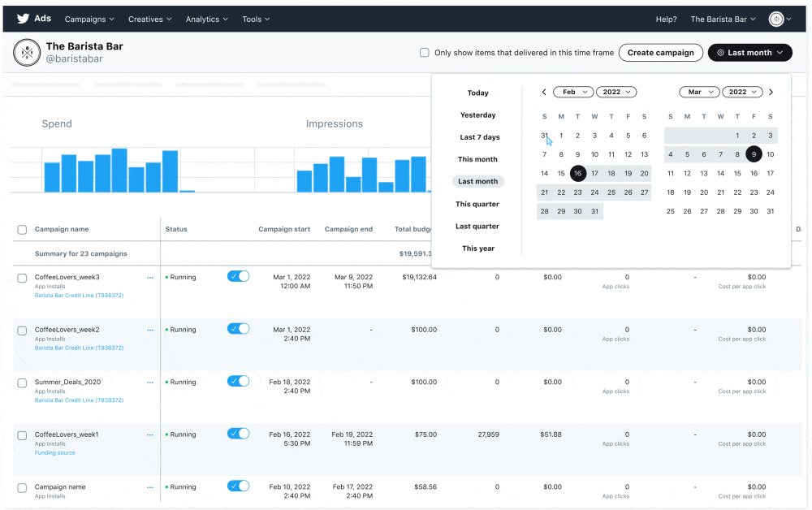Toggle CoffeeLovers_week2 campaign switch off
The width and height of the screenshot is (812, 510).
pyautogui.click(x=238, y=328)
